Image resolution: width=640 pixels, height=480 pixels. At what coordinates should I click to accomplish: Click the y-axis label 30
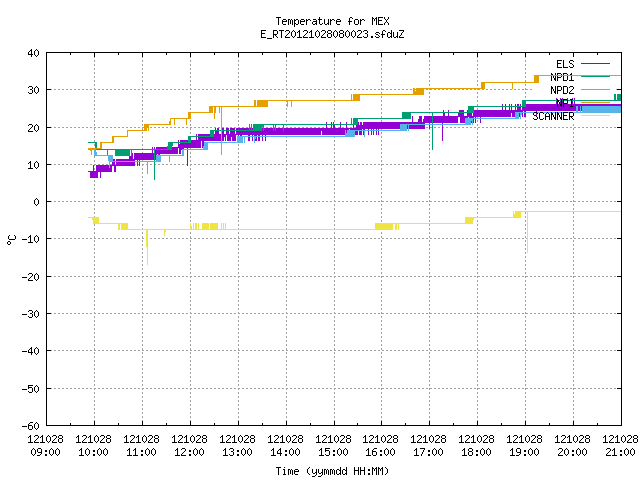33,90
